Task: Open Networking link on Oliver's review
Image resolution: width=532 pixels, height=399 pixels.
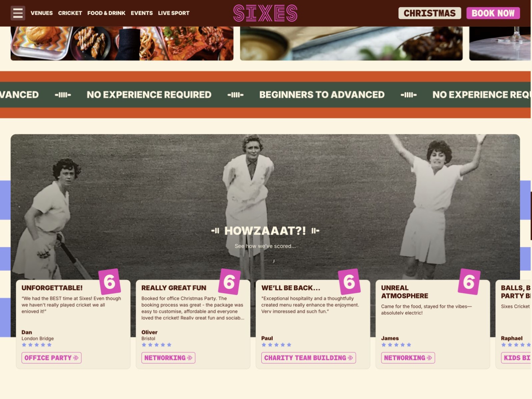Action: [x=168, y=358]
